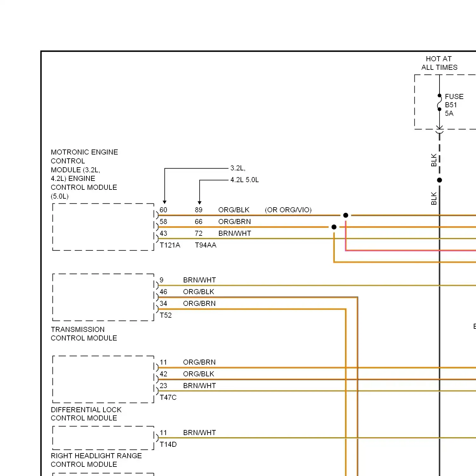Click the BRN/WHT label beside pin 72
Image resolution: width=476 pixels, height=476 pixels.
point(235,233)
